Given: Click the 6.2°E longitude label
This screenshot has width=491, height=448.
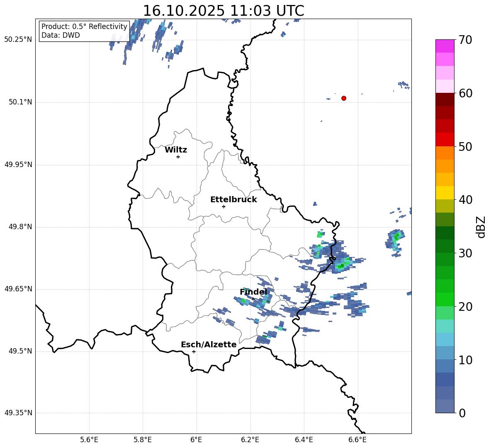Looking at the screenshot, I should [x=250, y=440].
